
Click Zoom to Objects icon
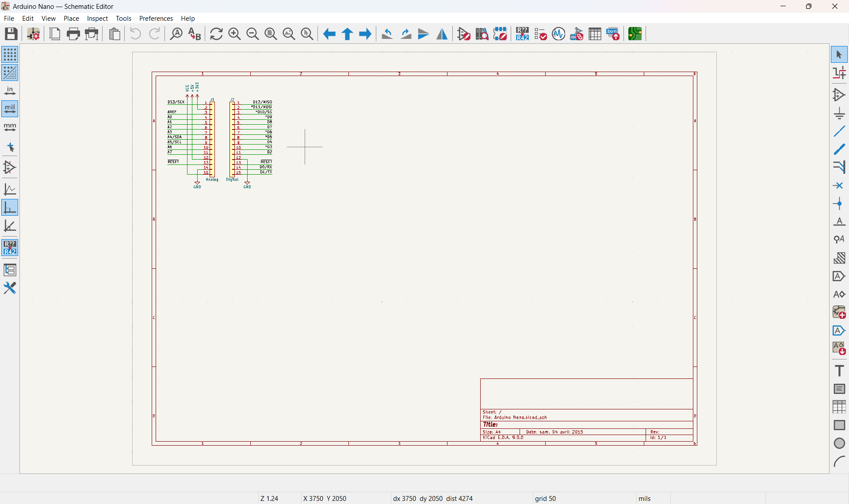tap(289, 34)
